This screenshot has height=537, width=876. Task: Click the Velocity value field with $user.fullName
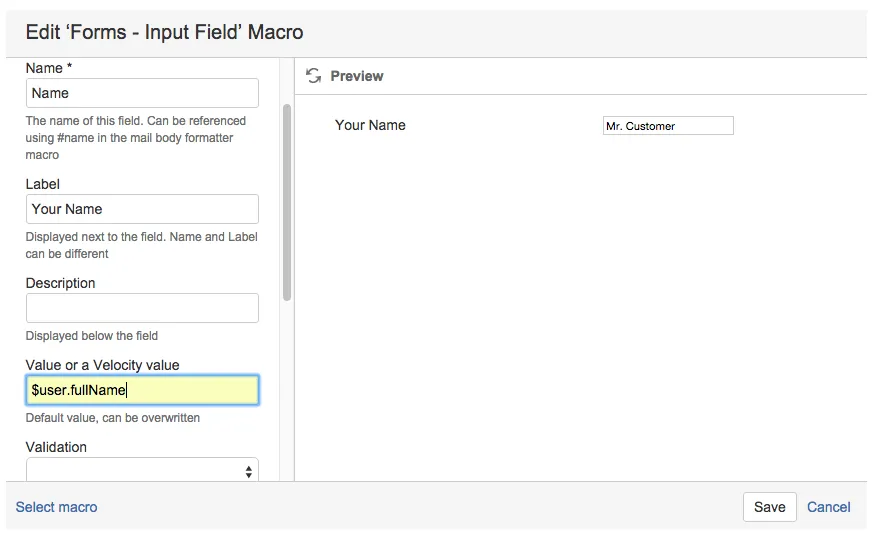[142, 390]
